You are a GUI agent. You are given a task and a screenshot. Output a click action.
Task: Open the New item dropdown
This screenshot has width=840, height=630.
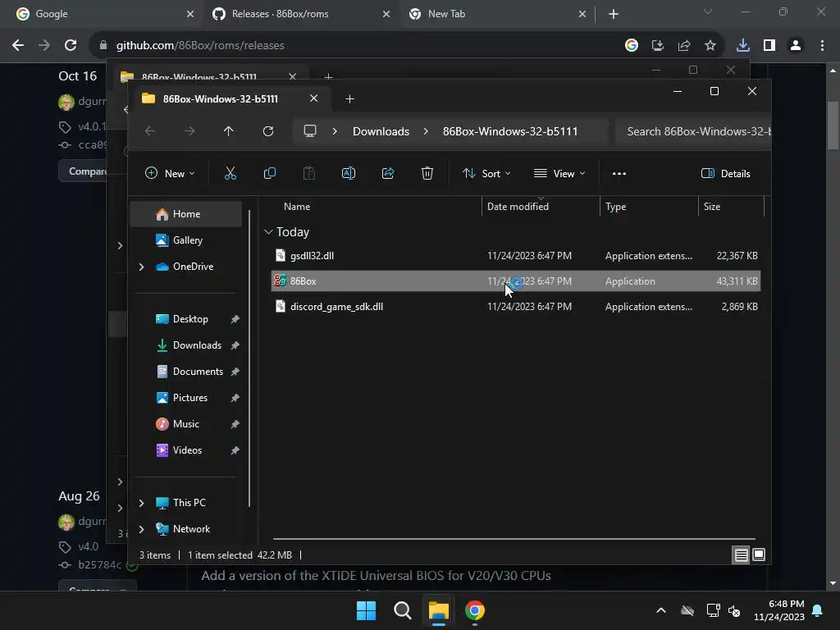point(170,174)
